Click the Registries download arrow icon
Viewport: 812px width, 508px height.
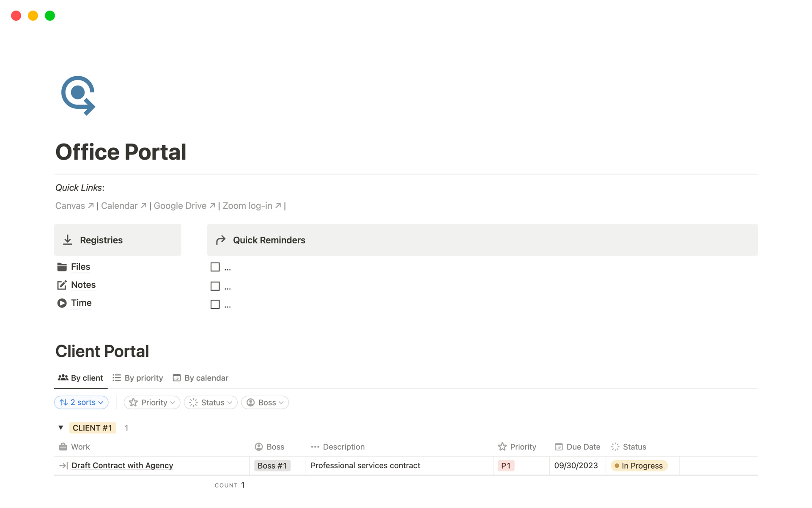[x=68, y=240]
